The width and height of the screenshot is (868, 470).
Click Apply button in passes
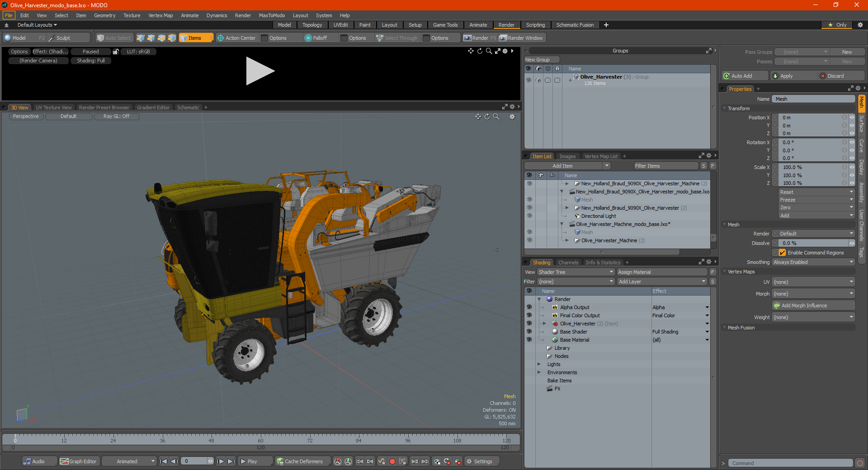(793, 76)
